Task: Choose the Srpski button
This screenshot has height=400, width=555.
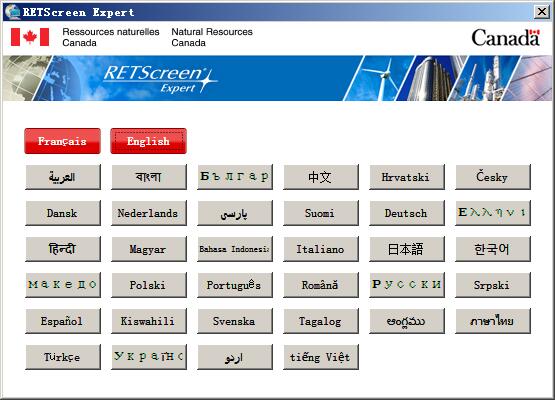Action: pos(493,285)
